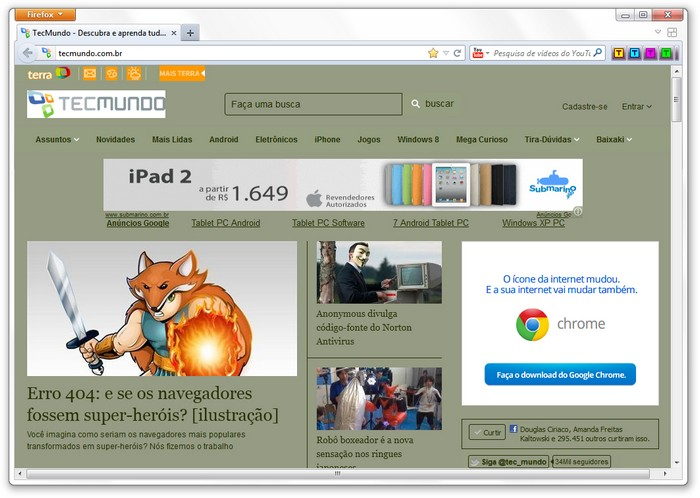The height and width of the screenshot is (498, 700).
Task: Click the YouTube video search field
Action: click(x=542, y=53)
